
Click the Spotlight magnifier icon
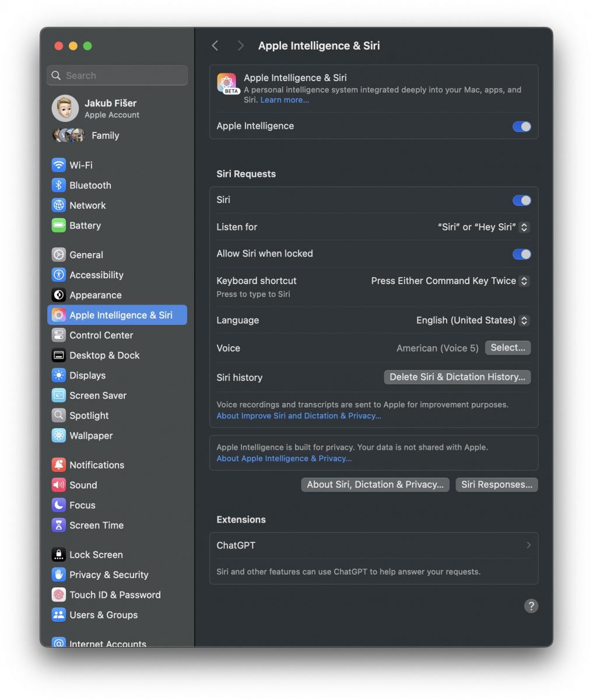(58, 416)
